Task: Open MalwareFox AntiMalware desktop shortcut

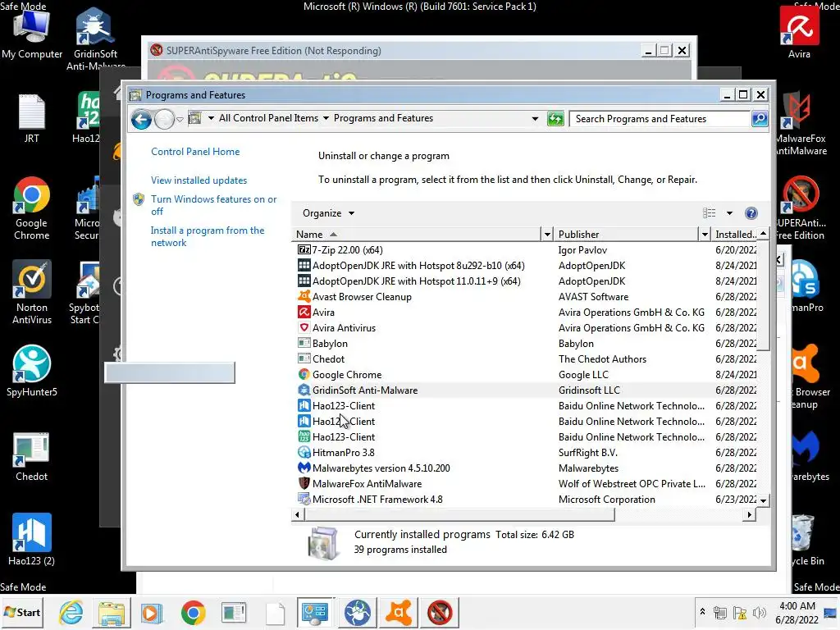Action: [x=801, y=125]
